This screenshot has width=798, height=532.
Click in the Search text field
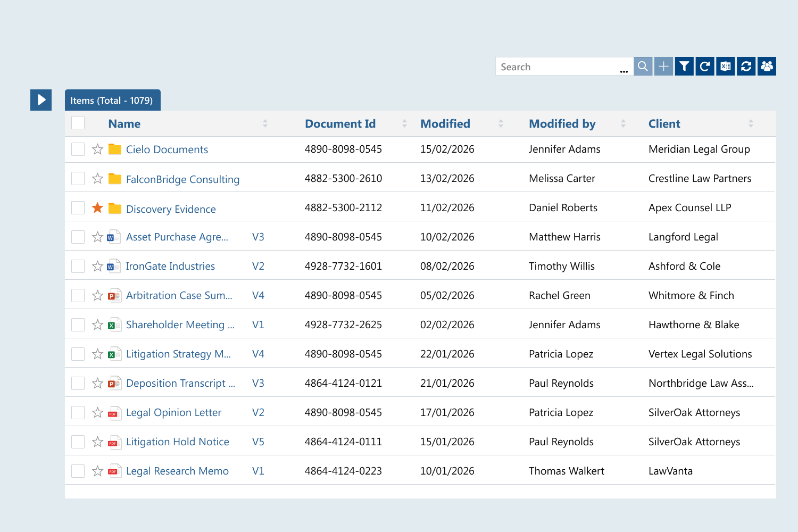[x=556, y=67]
